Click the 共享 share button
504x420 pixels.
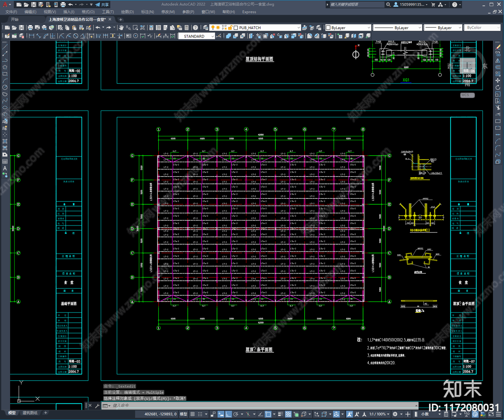tap(102, 4)
